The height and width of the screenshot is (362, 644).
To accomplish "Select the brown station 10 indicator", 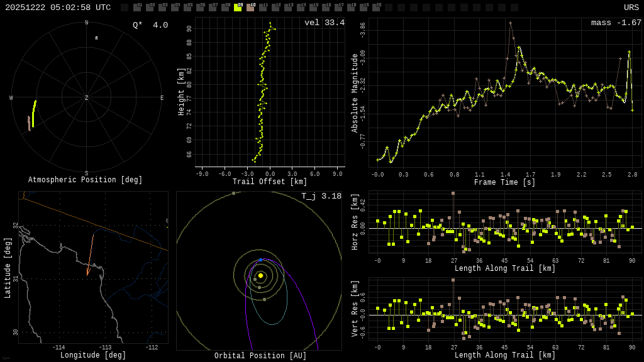I will 250,8.
